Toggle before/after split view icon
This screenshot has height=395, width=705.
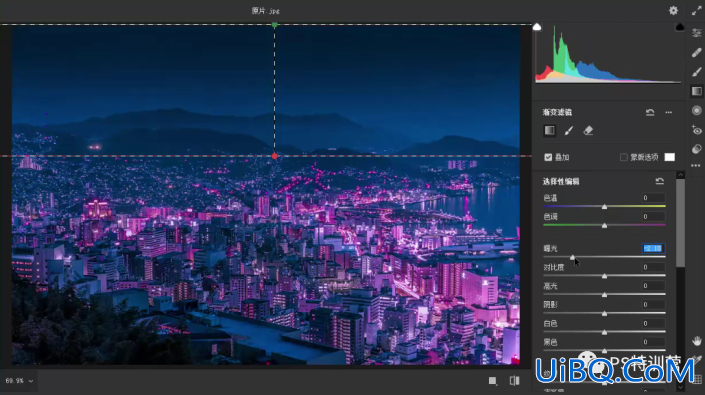[x=514, y=381]
